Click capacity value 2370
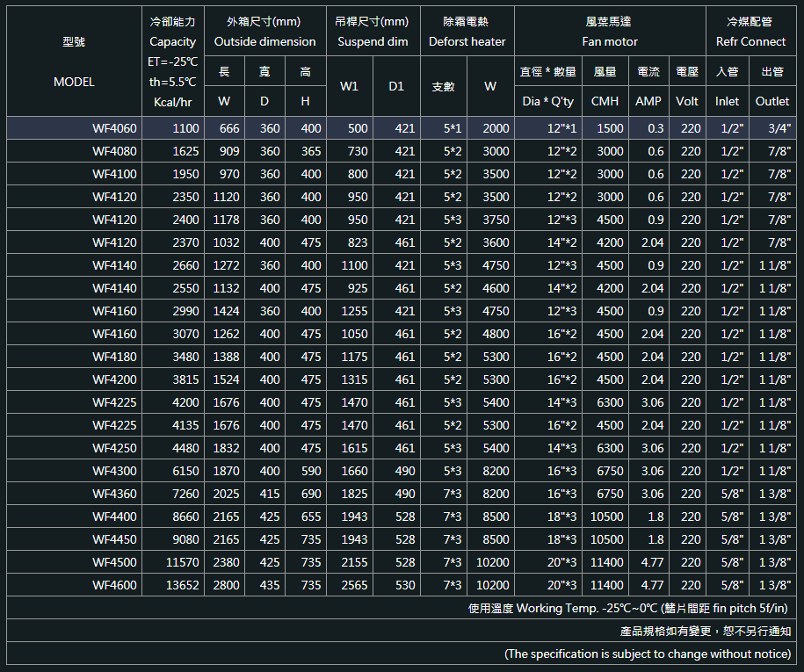Image resolution: width=804 pixels, height=672 pixels. (x=185, y=242)
